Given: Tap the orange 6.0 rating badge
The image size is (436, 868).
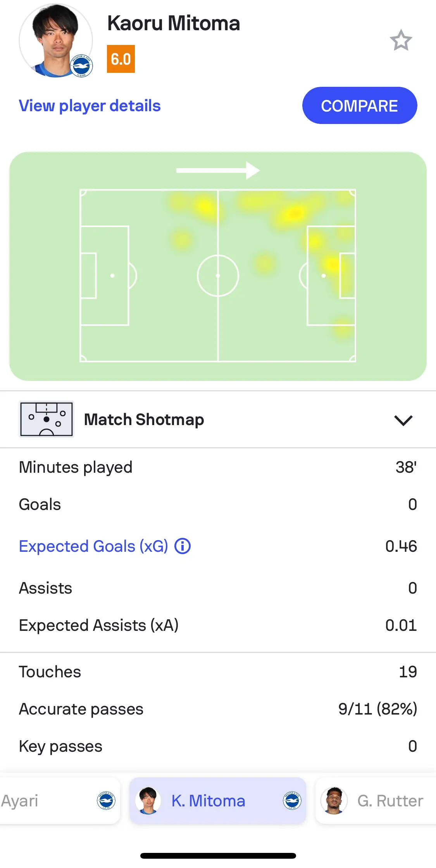Looking at the screenshot, I should (121, 59).
